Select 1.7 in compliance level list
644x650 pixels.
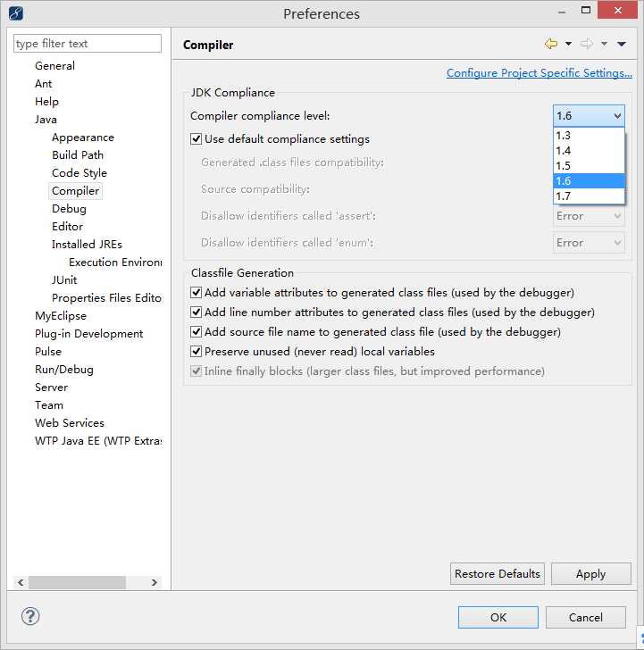pos(589,196)
